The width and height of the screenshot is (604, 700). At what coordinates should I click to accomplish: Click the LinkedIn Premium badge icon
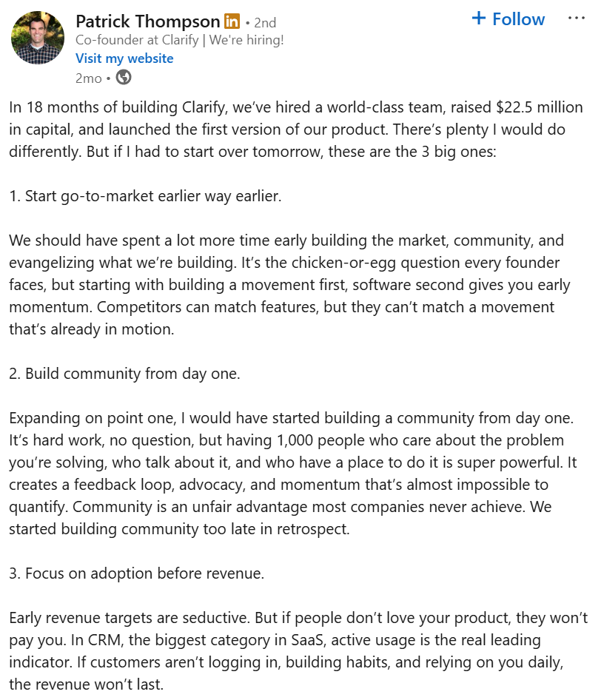(x=232, y=22)
